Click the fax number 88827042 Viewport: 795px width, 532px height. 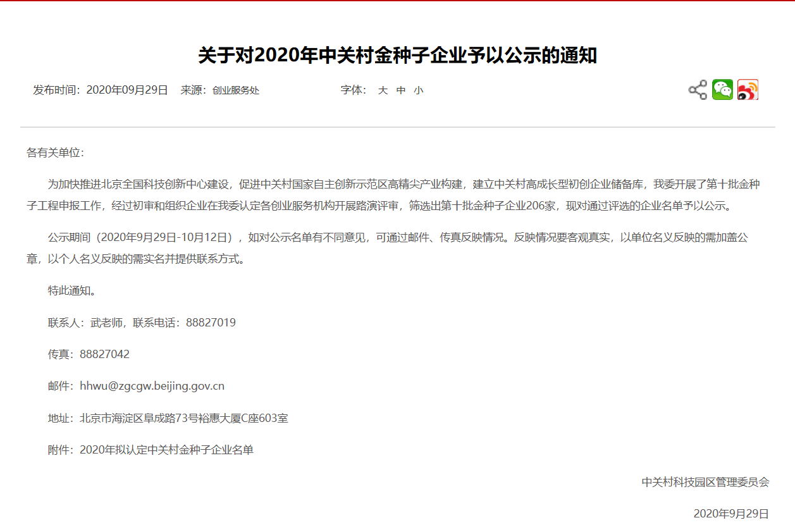pos(104,354)
